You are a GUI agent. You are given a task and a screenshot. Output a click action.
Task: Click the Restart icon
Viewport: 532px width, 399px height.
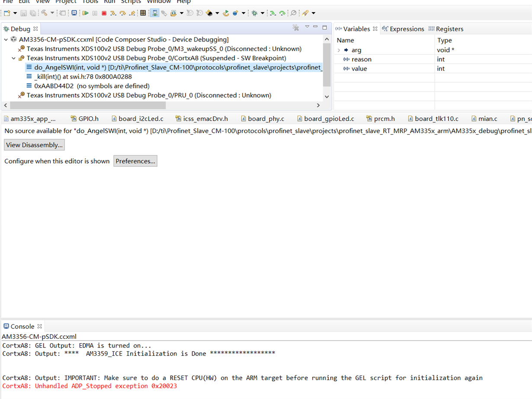[x=226, y=13]
